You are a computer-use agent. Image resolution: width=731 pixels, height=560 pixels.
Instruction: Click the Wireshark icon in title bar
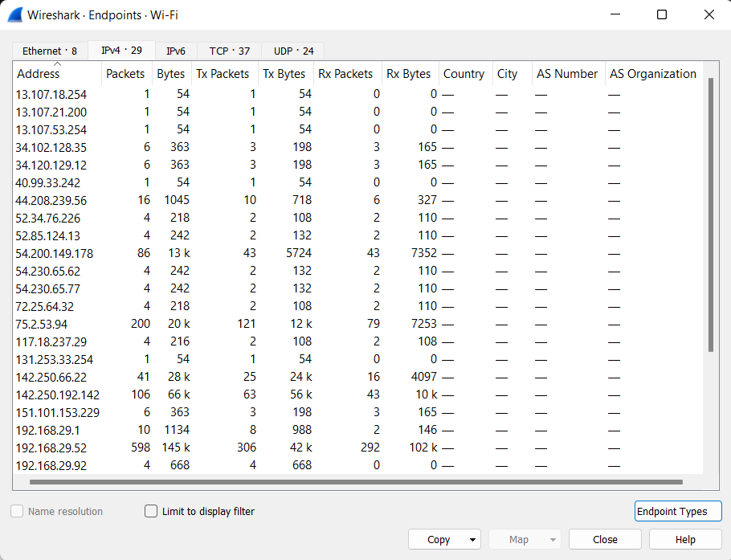tap(13, 14)
